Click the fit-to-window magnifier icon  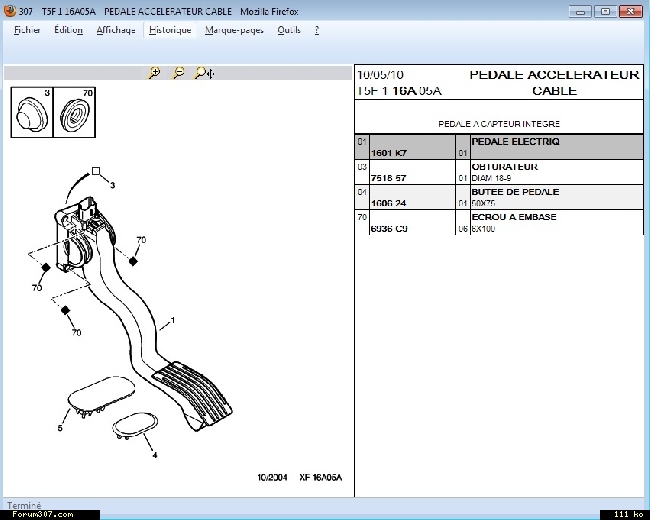[x=204, y=73]
